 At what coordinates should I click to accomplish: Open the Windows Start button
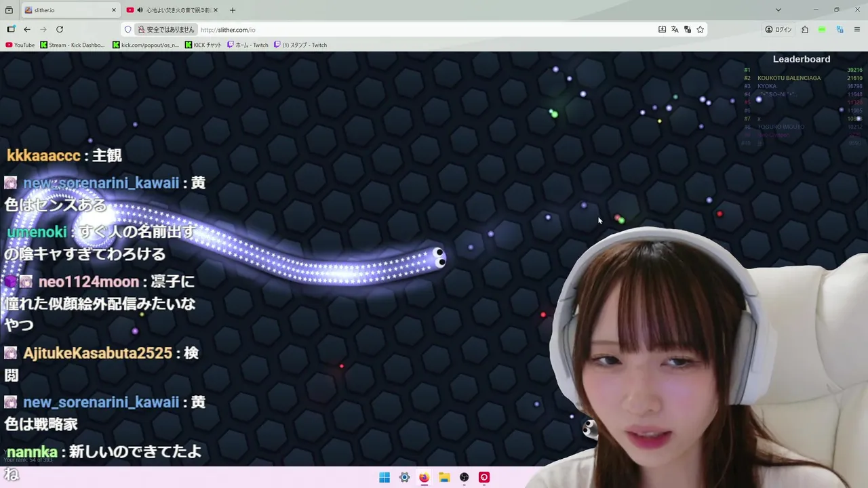pyautogui.click(x=384, y=477)
